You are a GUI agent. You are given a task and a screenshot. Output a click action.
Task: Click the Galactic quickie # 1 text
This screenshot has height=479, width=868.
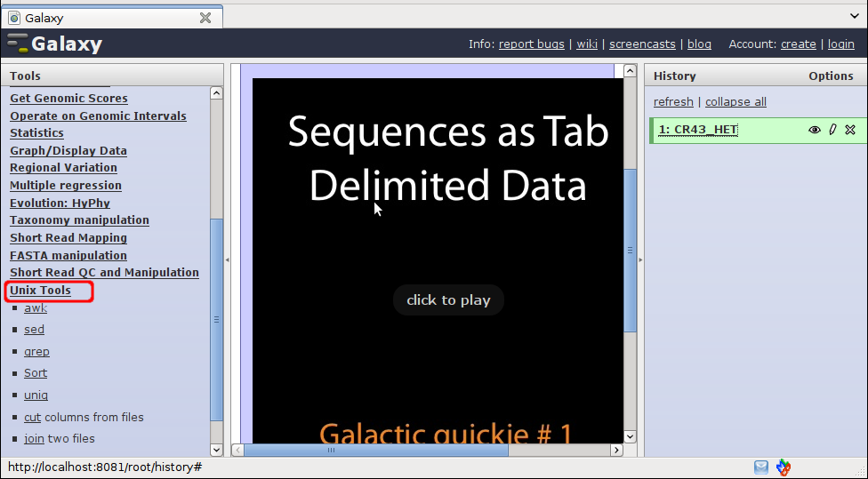[x=446, y=433]
